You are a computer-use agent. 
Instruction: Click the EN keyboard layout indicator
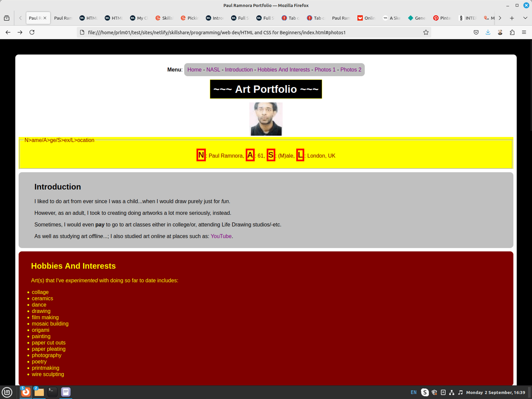pos(414,392)
